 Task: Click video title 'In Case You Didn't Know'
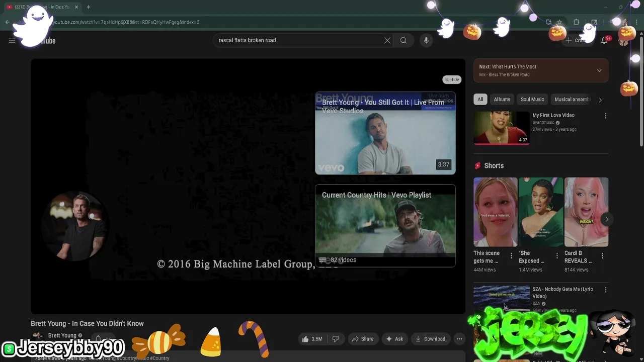87,324
